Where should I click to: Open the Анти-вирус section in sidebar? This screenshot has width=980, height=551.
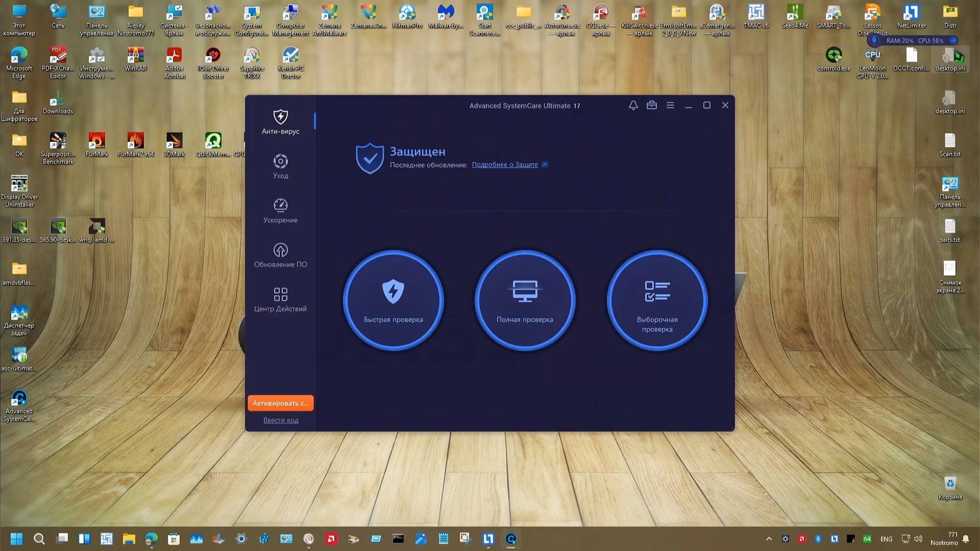pyautogui.click(x=280, y=122)
